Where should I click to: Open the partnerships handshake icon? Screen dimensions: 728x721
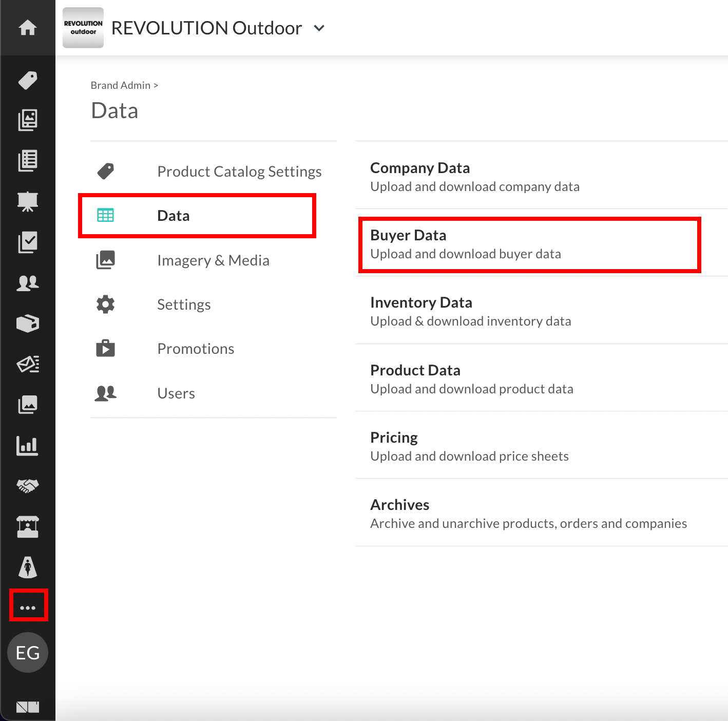(28, 486)
